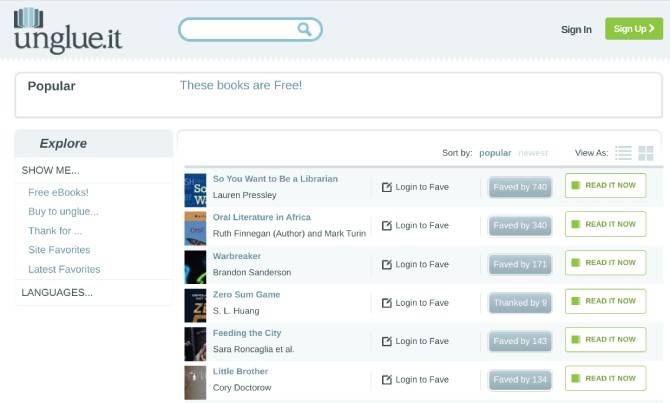Open the Little Brother cover thumbnail

[195, 382]
